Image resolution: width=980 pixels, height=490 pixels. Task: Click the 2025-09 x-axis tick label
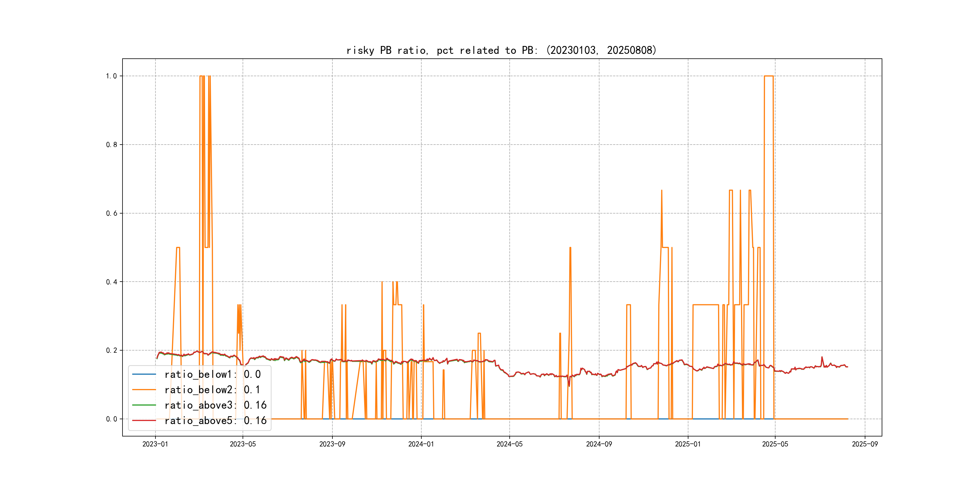[x=865, y=444]
